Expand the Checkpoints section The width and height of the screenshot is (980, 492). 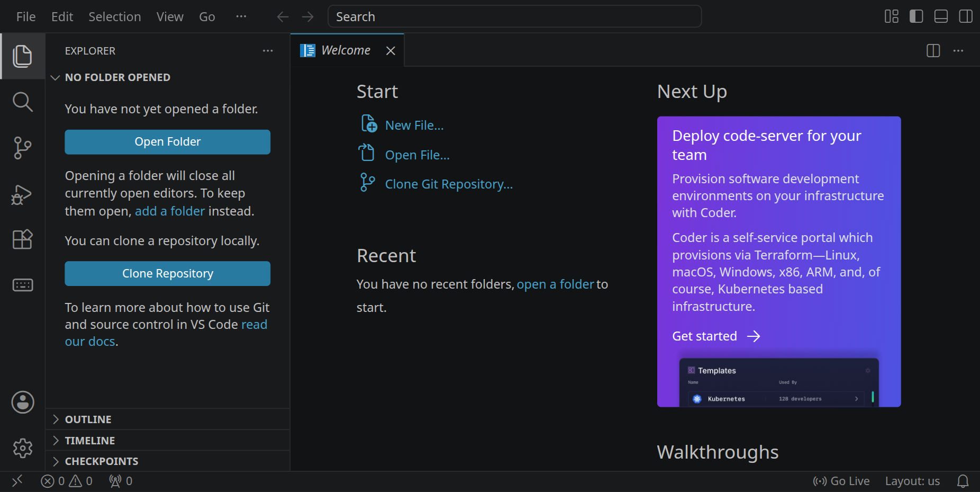click(x=168, y=461)
